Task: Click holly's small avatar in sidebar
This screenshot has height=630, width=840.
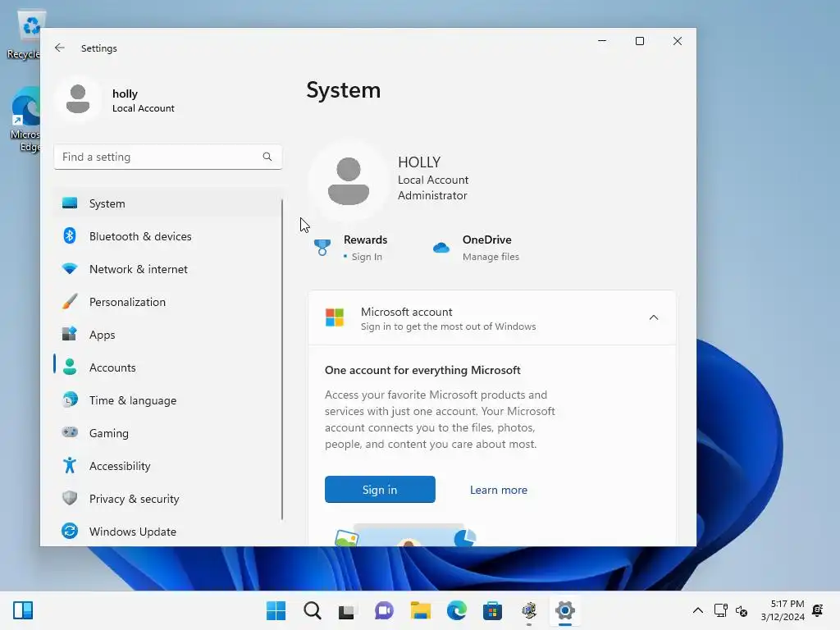Action: [78, 99]
